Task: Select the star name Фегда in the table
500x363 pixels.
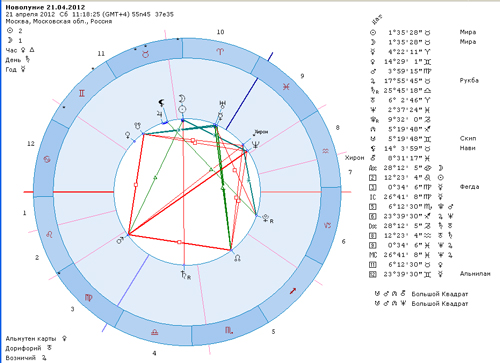Action: coord(469,187)
